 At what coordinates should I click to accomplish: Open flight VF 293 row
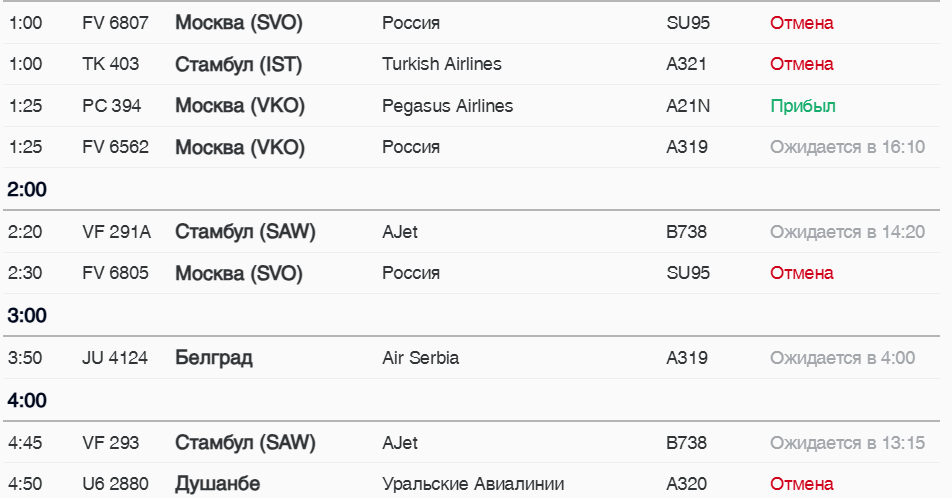click(110, 443)
